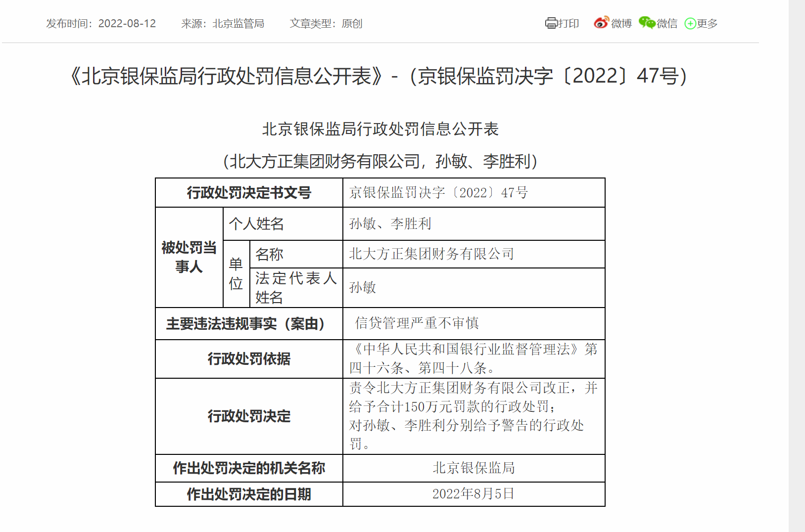
Task: Click the header cell 作出处罚决定的日期
Action: 249,494
